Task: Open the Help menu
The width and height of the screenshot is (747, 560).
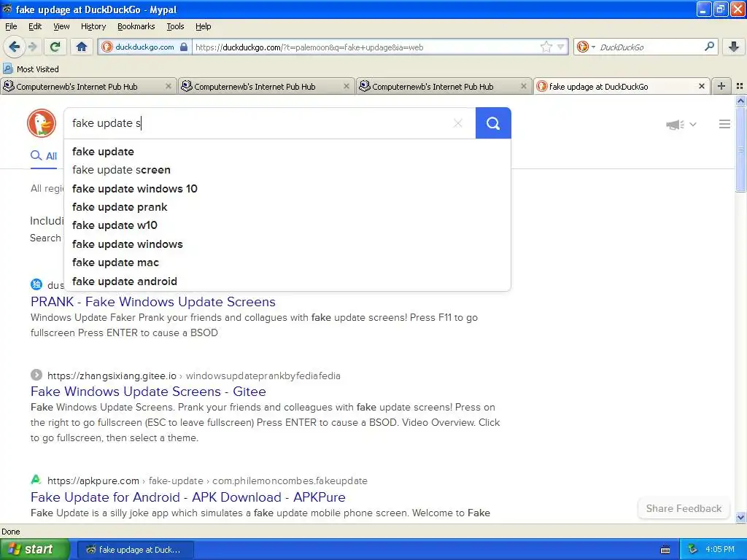Action: click(x=203, y=26)
